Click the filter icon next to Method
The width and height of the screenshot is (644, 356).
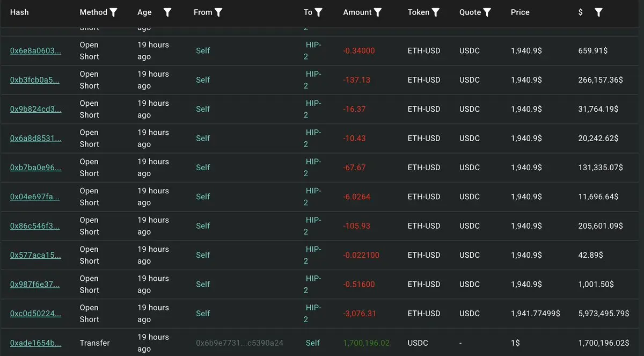pyautogui.click(x=113, y=12)
